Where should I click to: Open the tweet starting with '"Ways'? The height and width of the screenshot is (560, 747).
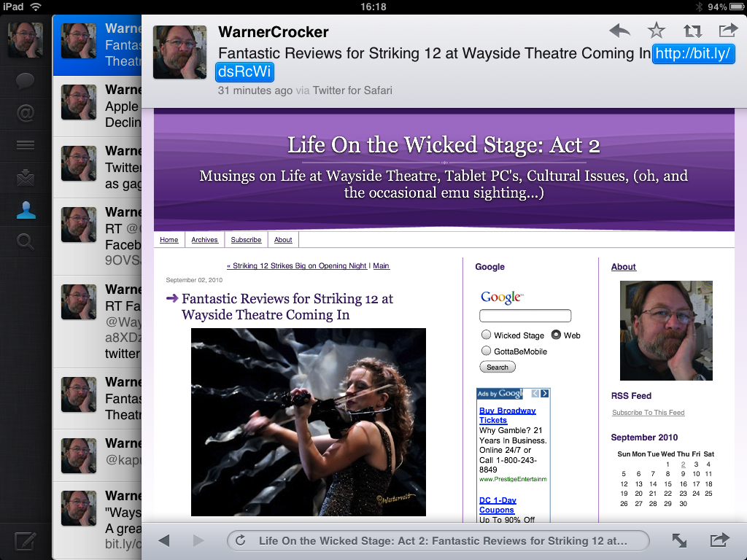tap(97, 521)
